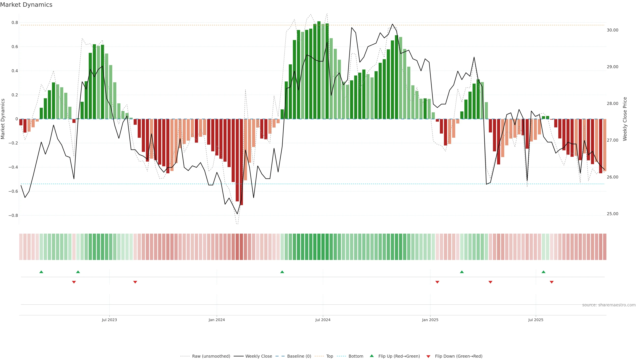Open the source sharemaestro.com text
Image resolution: width=644 pixels, height=362 pixels.
pos(609,305)
